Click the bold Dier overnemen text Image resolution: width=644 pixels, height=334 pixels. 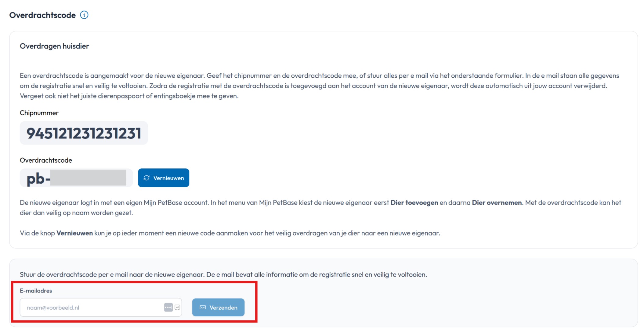coord(497,203)
